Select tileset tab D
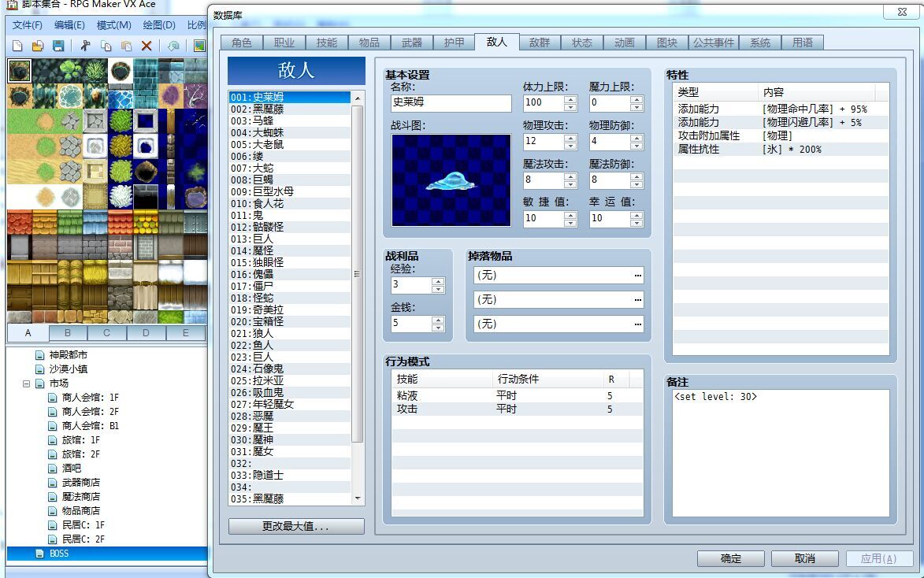924x578 pixels. click(146, 333)
